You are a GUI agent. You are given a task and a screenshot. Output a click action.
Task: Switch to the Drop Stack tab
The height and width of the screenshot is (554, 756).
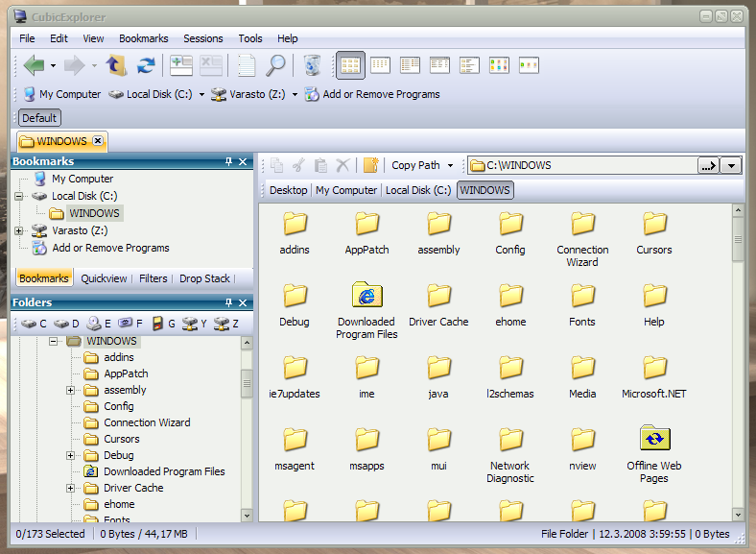coord(204,278)
